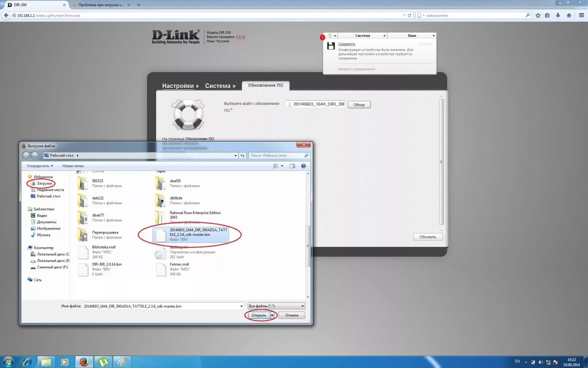Select the desktop.ini gear file icon
The image size is (588, 368).
pyautogui.click(x=160, y=253)
